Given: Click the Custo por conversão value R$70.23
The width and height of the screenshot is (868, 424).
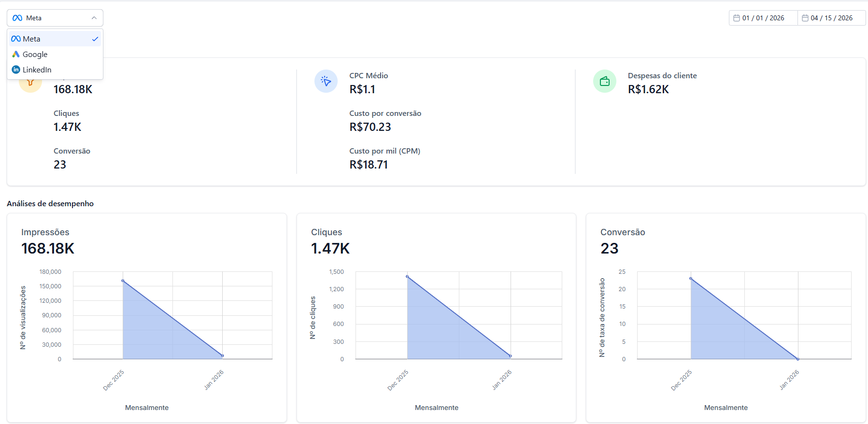Looking at the screenshot, I should tap(370, 127).
